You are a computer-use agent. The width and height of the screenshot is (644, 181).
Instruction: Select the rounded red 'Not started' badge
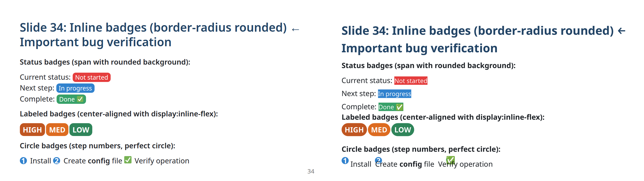point(92,77)
